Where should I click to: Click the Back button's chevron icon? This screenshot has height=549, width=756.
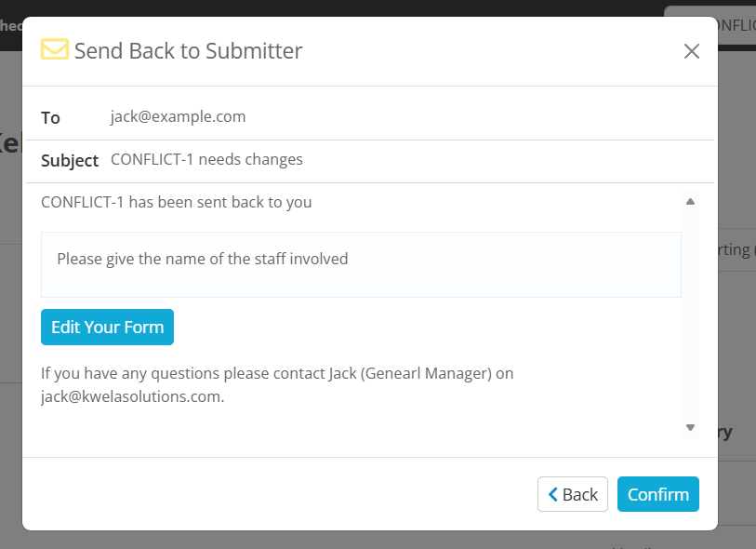[553, 494]
